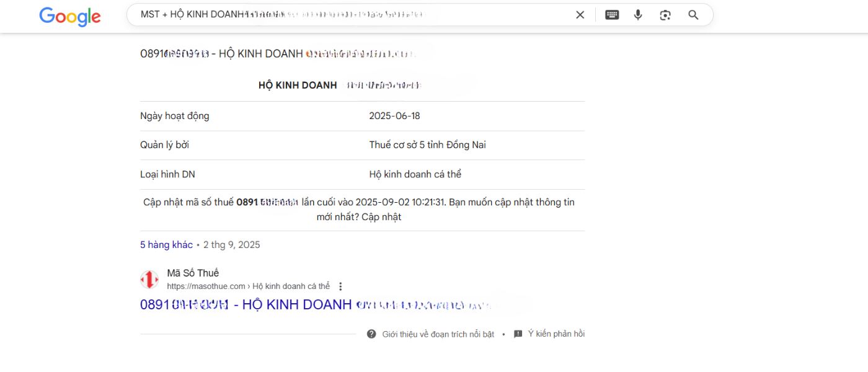
Task: Submit search using the magnifier icon
Action: (x=693, y=15)
